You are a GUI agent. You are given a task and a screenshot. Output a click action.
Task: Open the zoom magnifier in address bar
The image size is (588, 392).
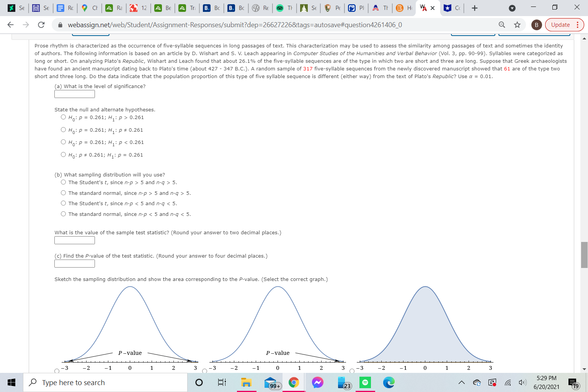(502, 25)
